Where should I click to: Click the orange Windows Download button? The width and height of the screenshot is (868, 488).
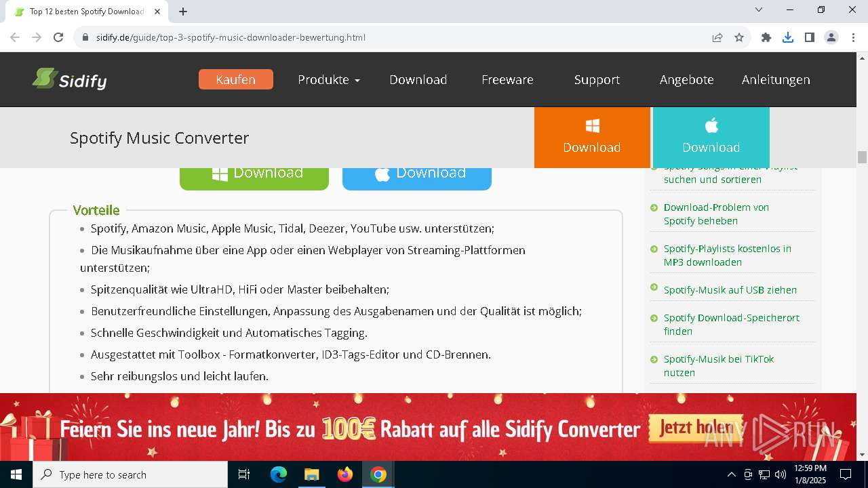pos(592,137)
